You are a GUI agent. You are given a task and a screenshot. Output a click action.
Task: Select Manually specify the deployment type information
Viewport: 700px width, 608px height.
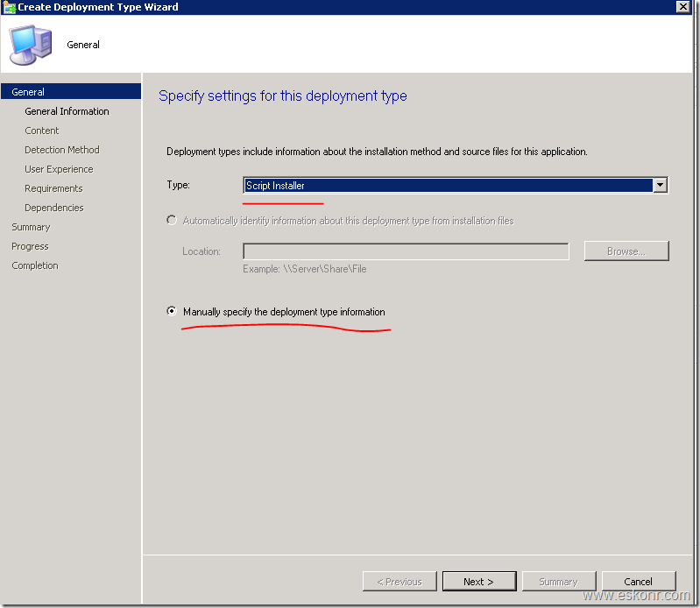(x=172, y=312)
